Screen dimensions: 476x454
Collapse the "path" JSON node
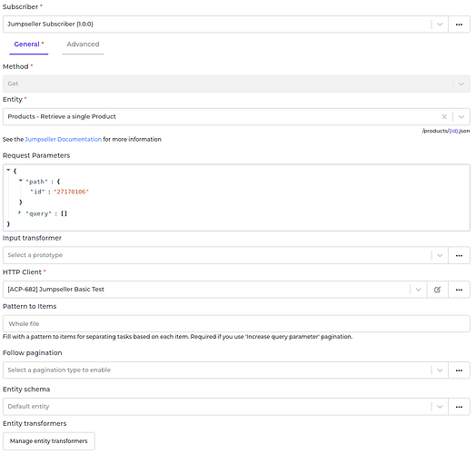(20, 181)
